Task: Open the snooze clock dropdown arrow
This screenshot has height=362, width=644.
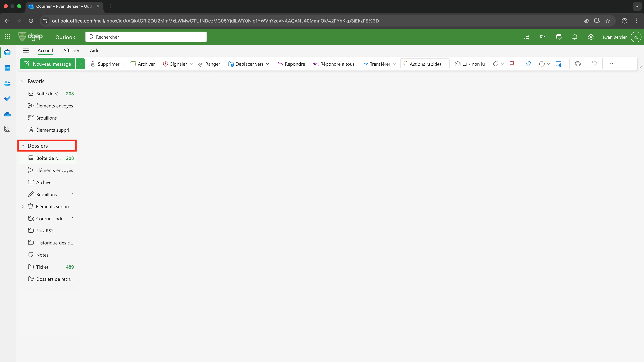Action: 548,64
